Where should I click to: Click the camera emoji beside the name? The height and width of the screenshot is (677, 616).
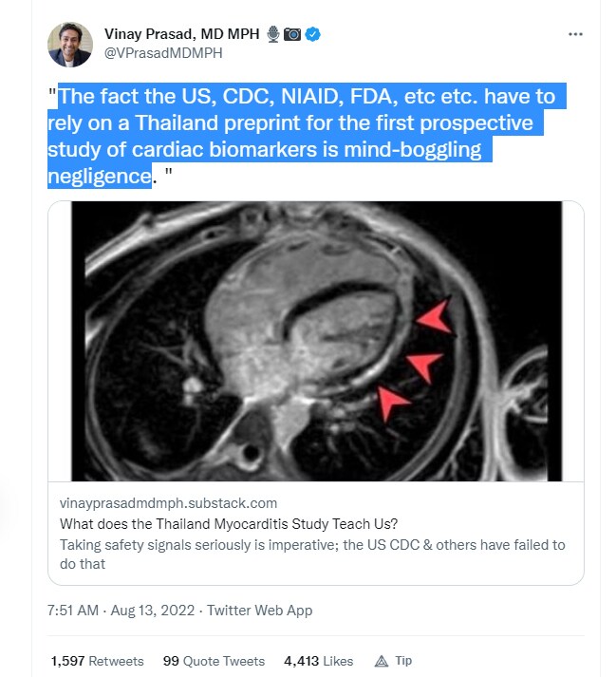click(292, 35)
